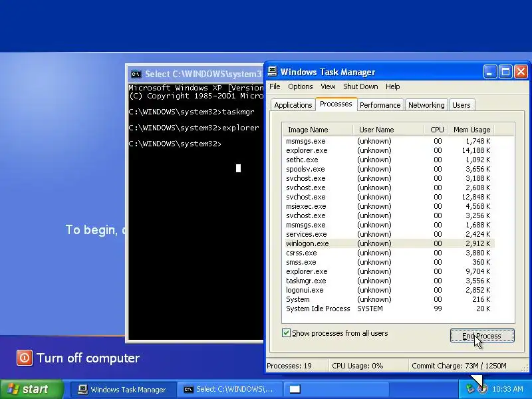Viewport: 532px width, 399px height.
Task: Click the round tray icon beside the clock
Action: pyautogui.click(x=482, y=389)
